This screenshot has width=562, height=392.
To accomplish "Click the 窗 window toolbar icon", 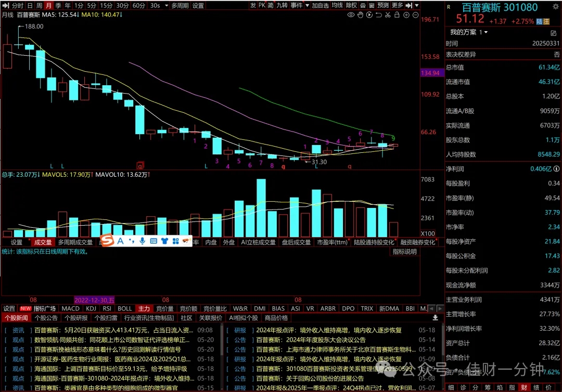I will point(372,5).
